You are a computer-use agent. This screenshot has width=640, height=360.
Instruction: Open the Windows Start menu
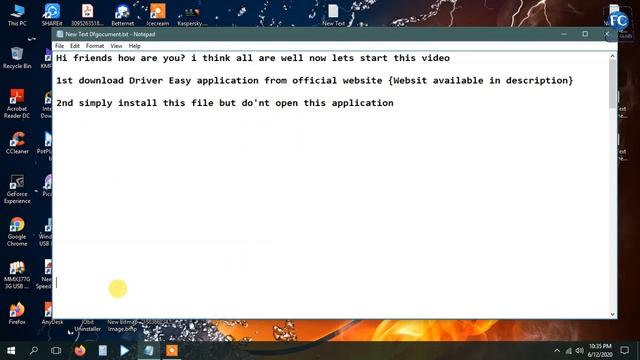(11, 351)
